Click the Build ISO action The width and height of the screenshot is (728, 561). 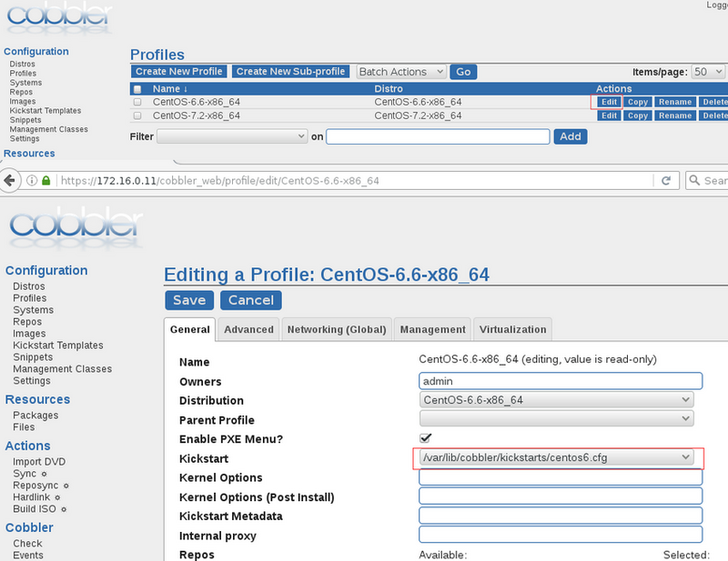pos(35,509)
